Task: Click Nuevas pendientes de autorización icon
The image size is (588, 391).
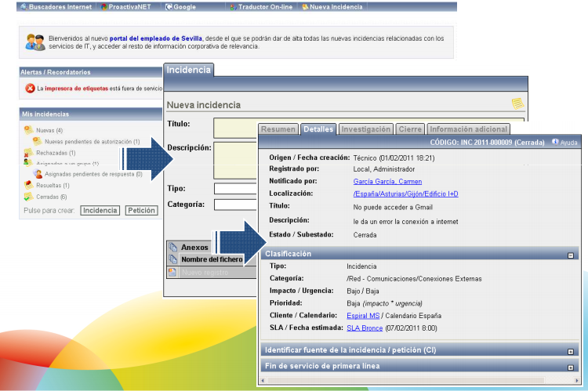Action: pyautogui.click(x=37, y=141)
